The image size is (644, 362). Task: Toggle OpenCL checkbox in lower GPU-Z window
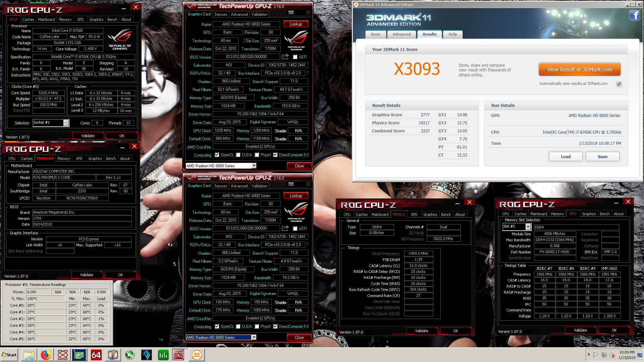[x=217, y=326]
